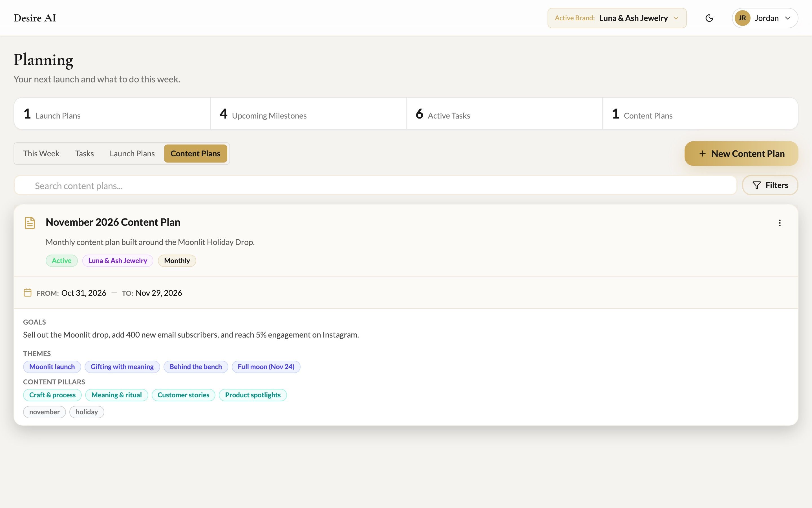
Task: Click the Launch Plans stat card
Action: point(112,113)
